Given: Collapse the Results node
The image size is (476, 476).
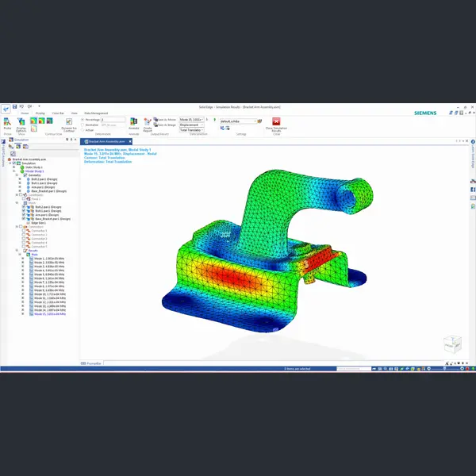Looking at the screenshot, I should [x=17, y=251].
